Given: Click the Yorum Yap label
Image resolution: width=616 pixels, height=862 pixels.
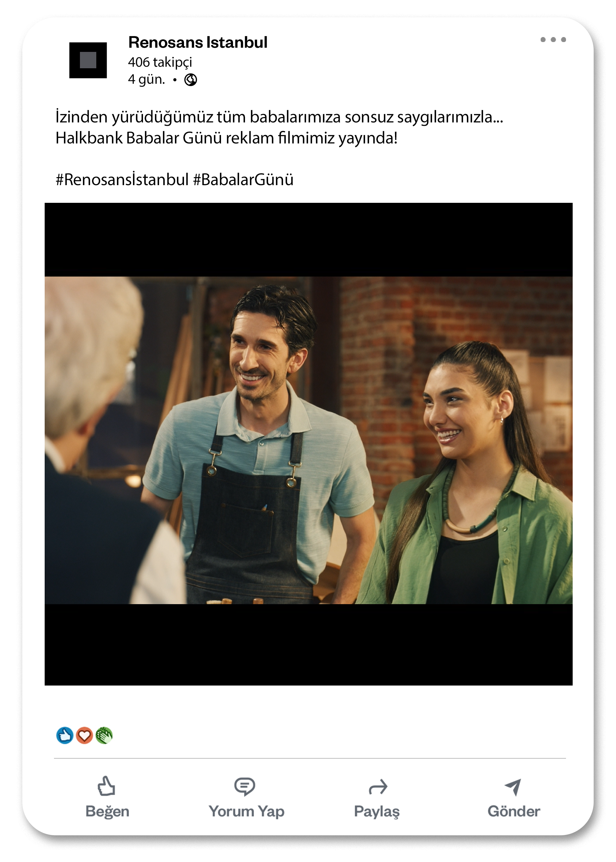Looking at the screenshot, I should pyautogui.click(x=247, y=812).
